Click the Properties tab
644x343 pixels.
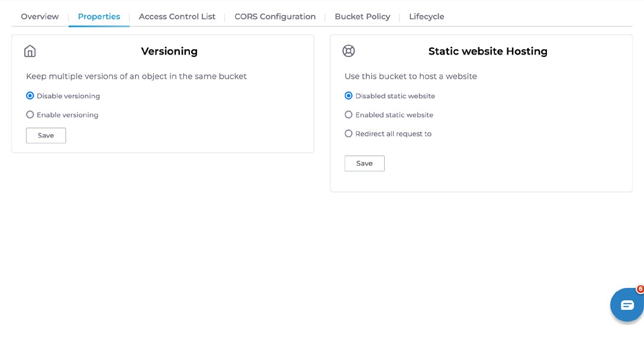click(99, 17)
